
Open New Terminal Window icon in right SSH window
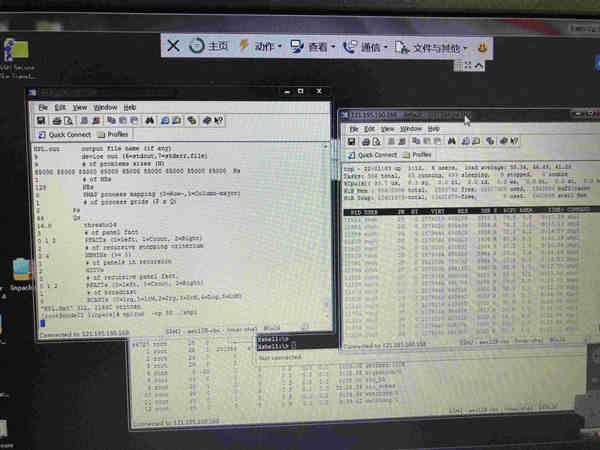(x=465, y=141)
